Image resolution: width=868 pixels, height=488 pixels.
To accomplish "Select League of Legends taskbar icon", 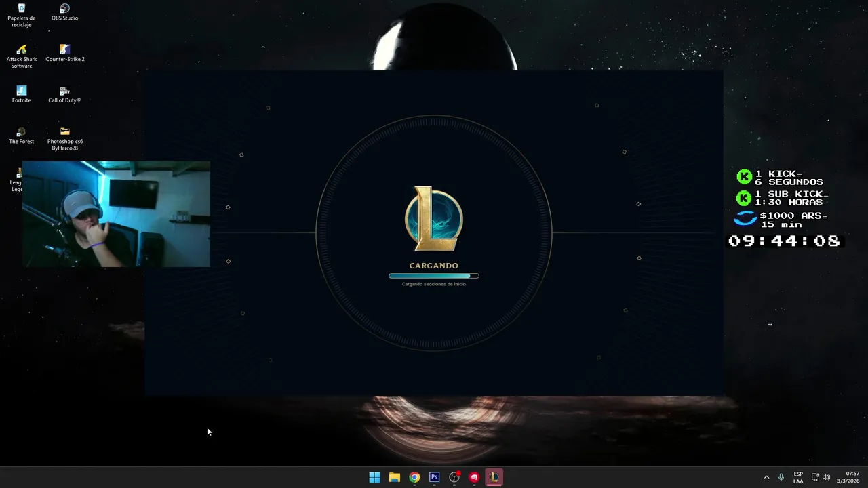I will (494, 477).
